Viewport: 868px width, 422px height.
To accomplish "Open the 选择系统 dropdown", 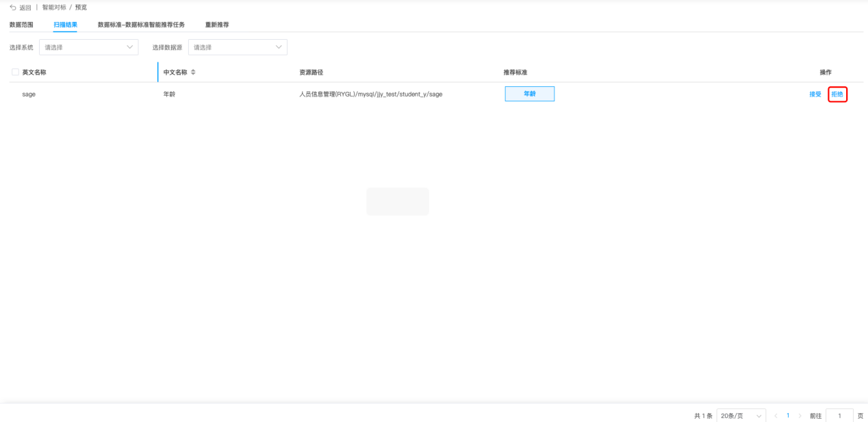I will tap(89, 47).
